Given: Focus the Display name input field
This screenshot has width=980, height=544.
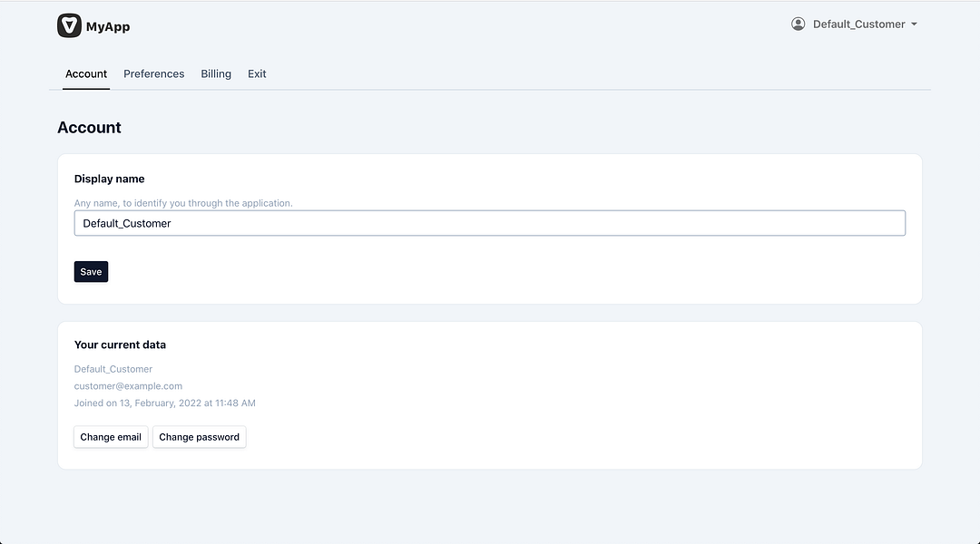Looking at the screenshot, I should (489, 223).
